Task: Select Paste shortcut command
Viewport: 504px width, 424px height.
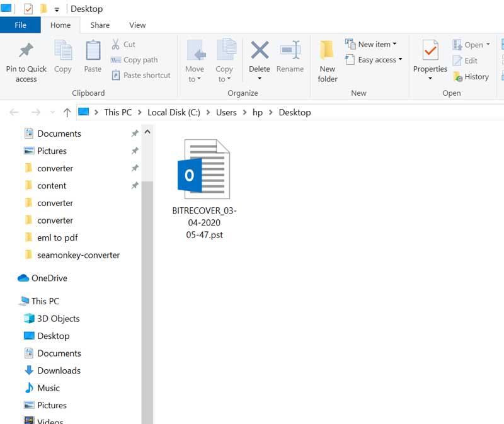Action: (x=140, y=75)
